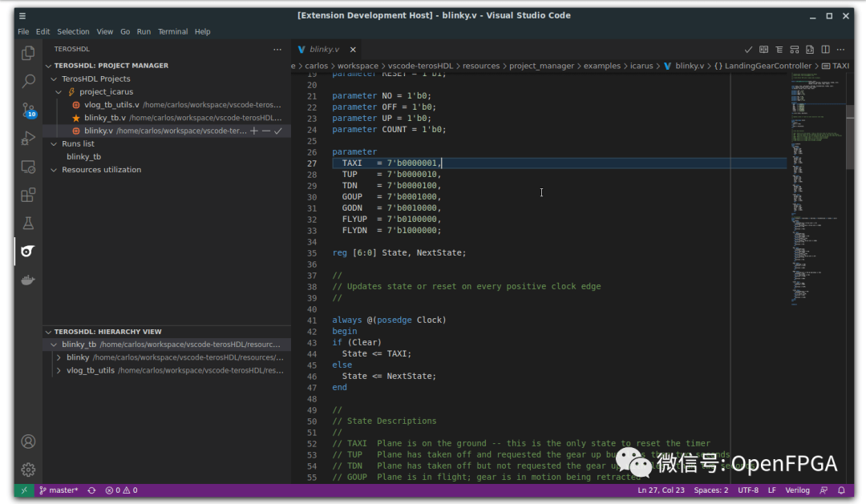The image size is (866, 504).
Task: Open the Docker whale view
Action: pyautogui.click(x=28, y=280)
